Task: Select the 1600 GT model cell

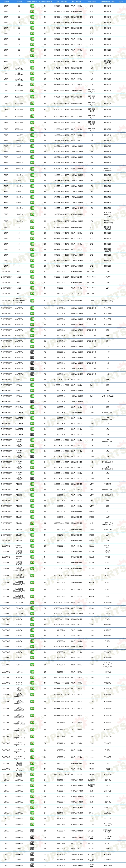Action: [x=19, y=135]
